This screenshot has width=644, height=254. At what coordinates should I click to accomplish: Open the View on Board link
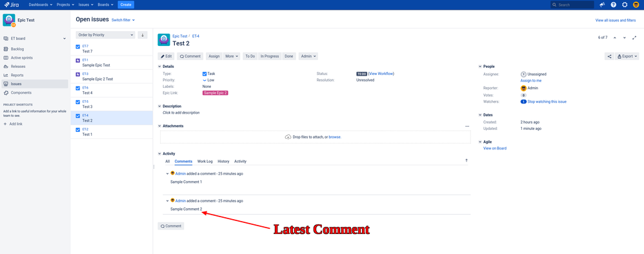coord(495,148)
